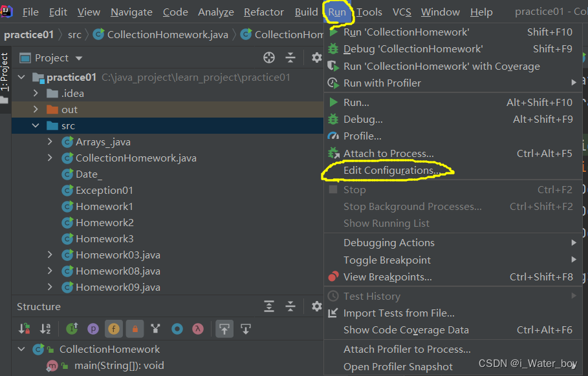Open Toggle Breakpoint submenu
The width and height of the screenshot is (588, 376).
(x=453, y=260)
